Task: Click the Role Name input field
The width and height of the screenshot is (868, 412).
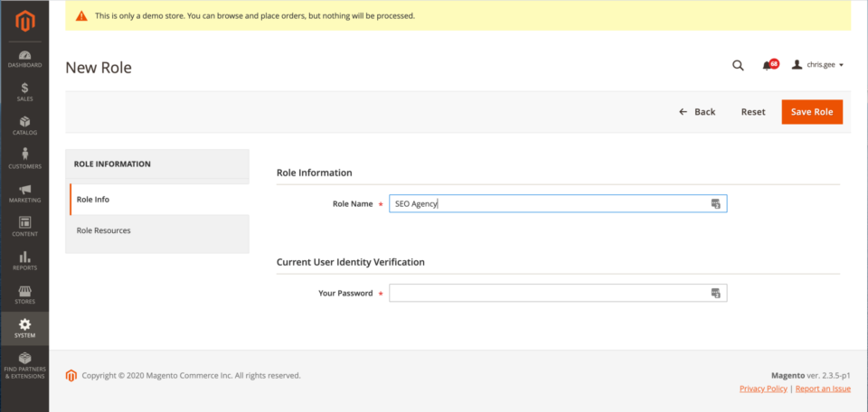Action: (558, 203)
